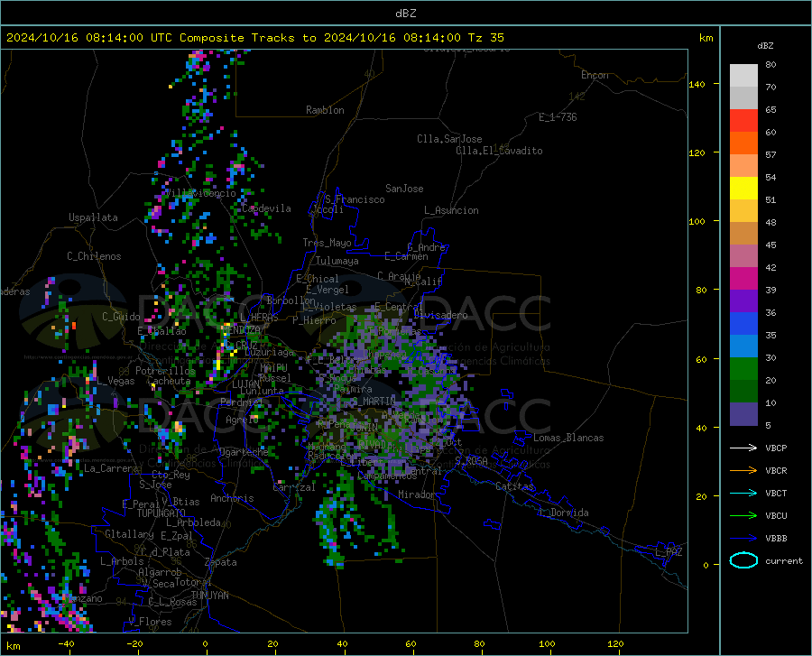The height and width of the screenshot is (656, 812).
Task: Click the white VBCP arrow icon
Action: (743, 448)
